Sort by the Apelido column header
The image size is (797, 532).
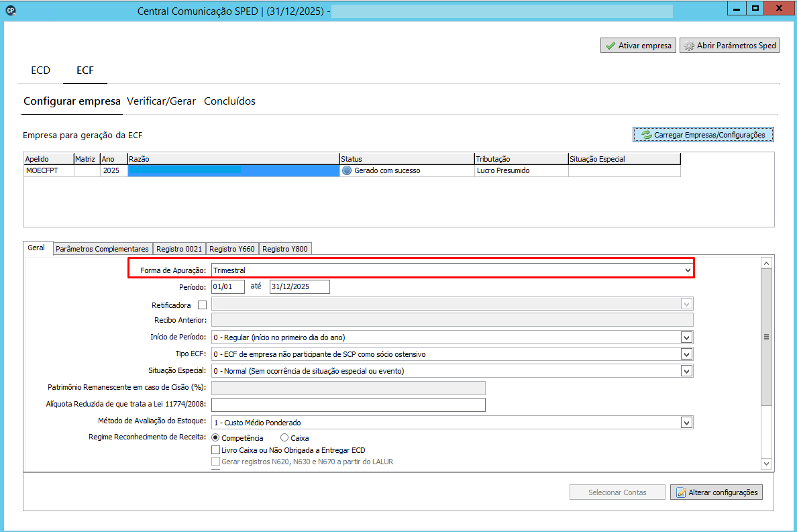tap(49, 159)
